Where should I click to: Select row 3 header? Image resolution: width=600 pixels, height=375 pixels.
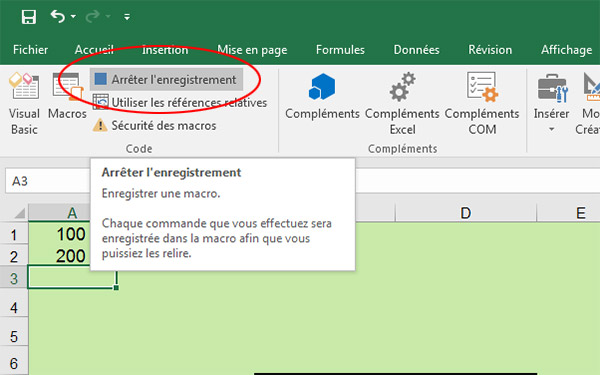pyautogui.click(x=14, y=278)
